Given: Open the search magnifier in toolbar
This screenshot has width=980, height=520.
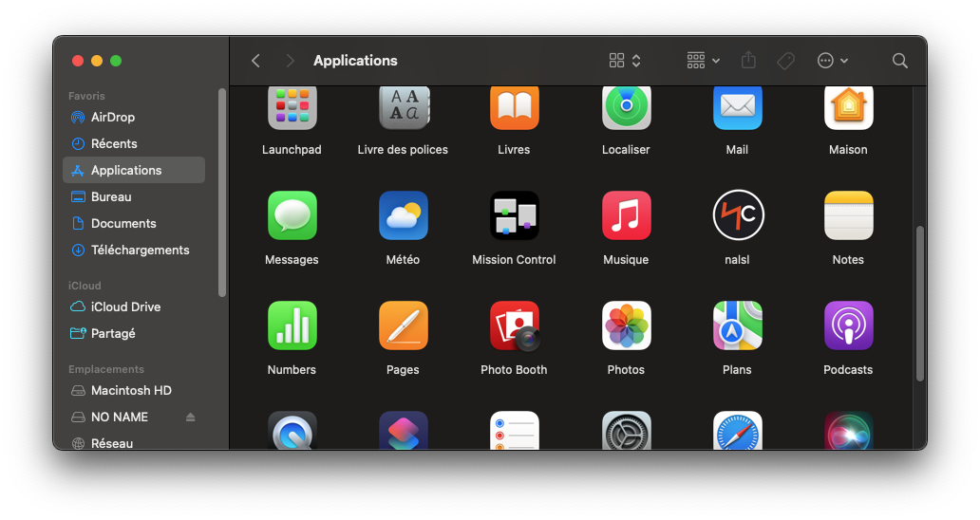Looking at the screenshot, I should [x=900, y=61].
